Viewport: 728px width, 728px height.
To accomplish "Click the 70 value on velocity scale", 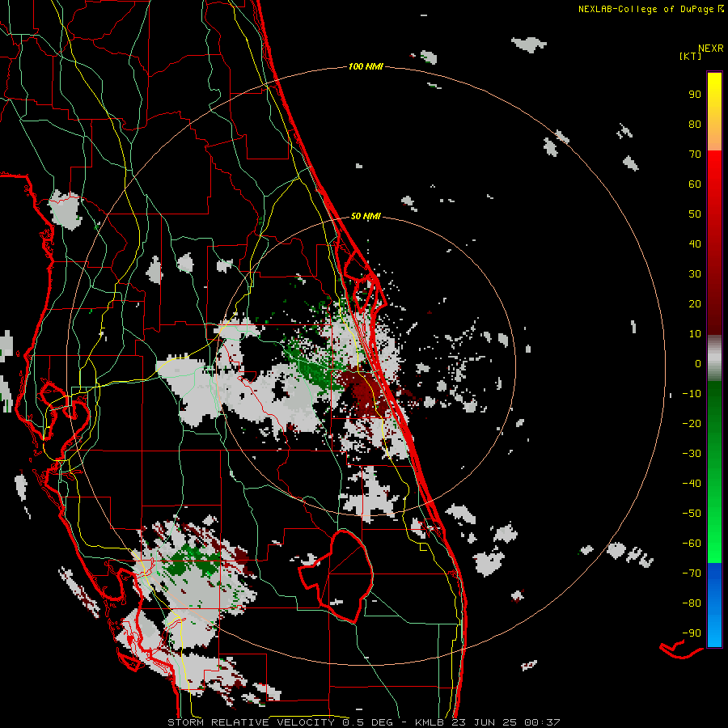I will [x=695, y=154].
